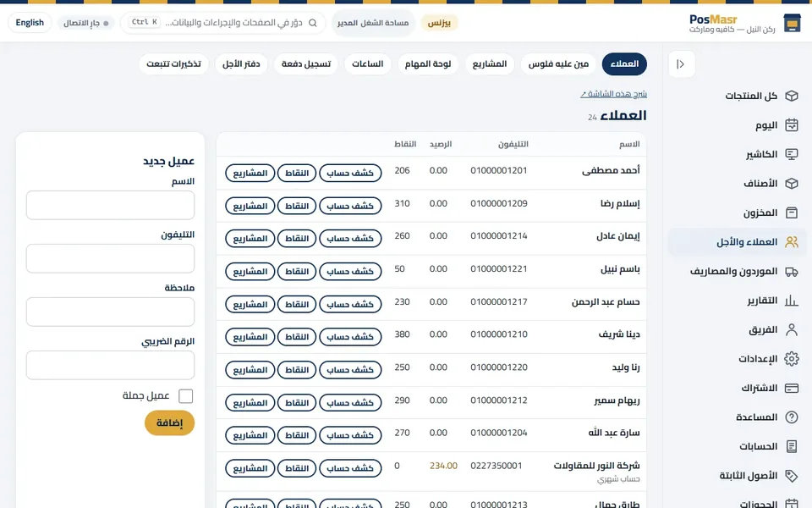
Task: Click the الاسم column header
Action: 629,144
